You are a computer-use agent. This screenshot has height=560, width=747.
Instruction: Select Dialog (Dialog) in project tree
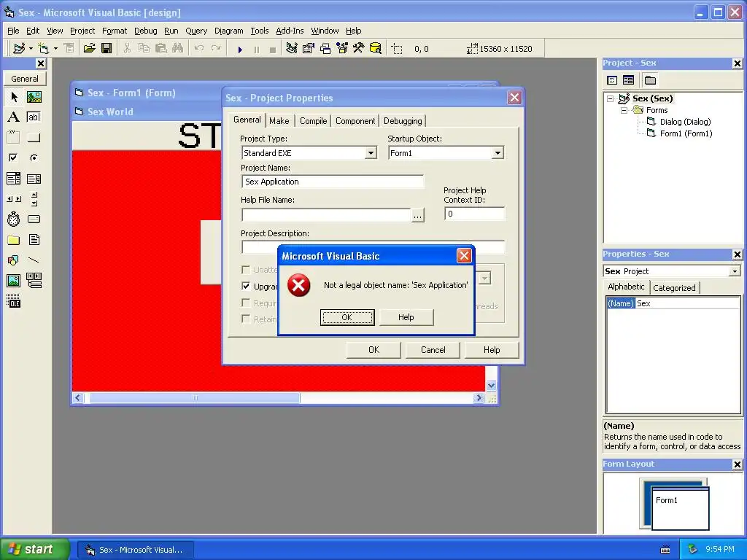tap(685, 122)
